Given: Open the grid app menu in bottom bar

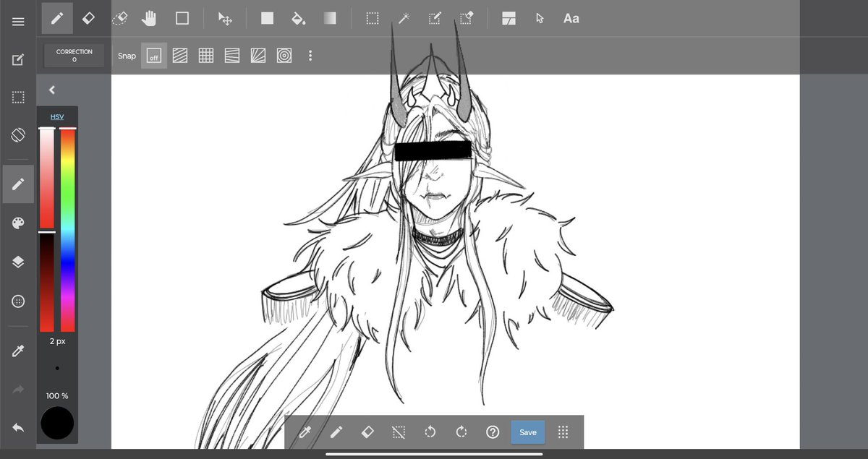Looking at the screenshot, I should 563,432.
